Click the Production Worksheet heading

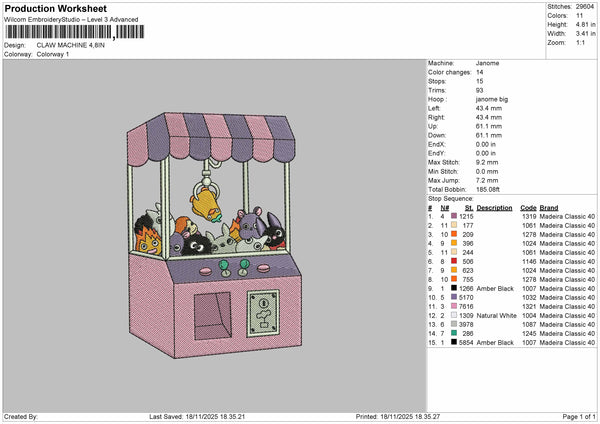point(56,8)
